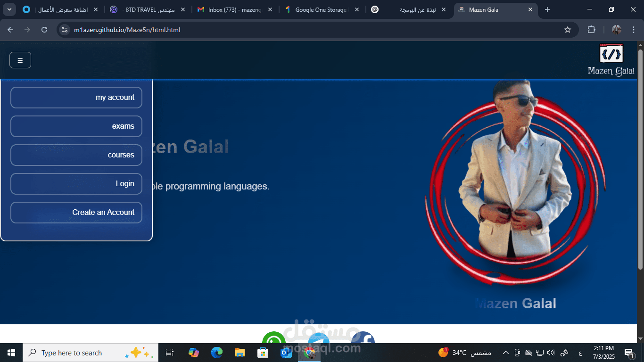Choose Create an Account option

click(76, 213)
